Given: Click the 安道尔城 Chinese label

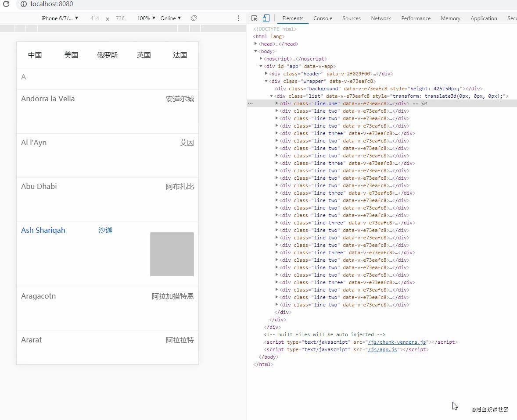Looking at the screenshot, I should [x=180, y=99].
